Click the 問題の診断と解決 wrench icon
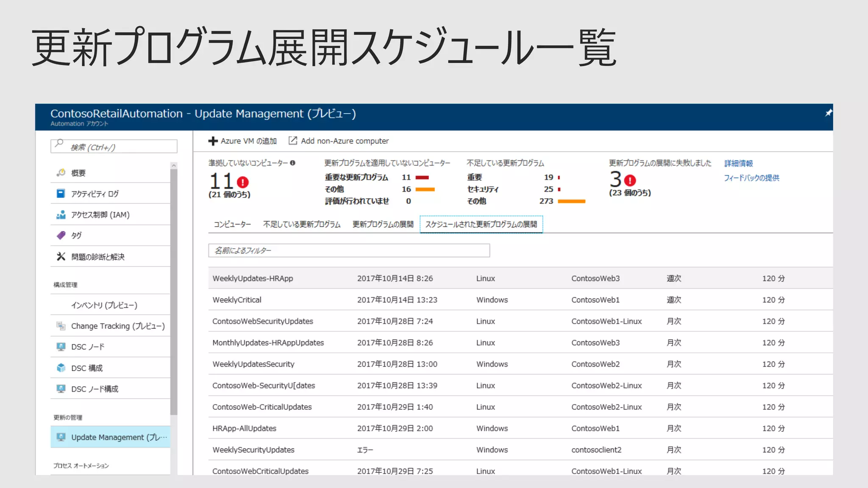This screenshot has height=488, width=868. tap(61, 256)
